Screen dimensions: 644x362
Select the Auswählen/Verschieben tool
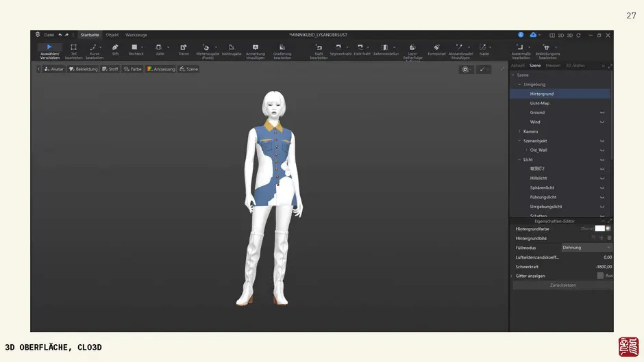click(x=49, y=50)
